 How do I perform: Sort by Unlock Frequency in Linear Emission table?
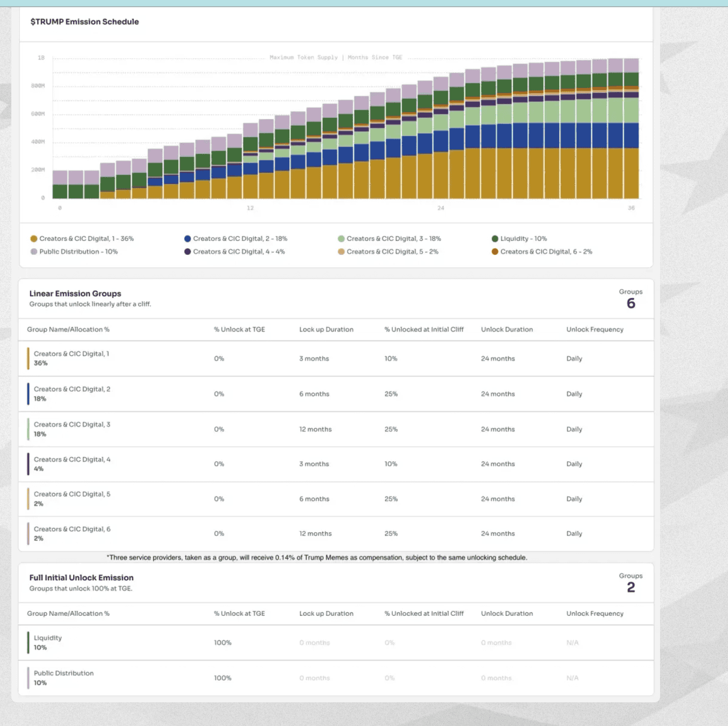(595, 330)
